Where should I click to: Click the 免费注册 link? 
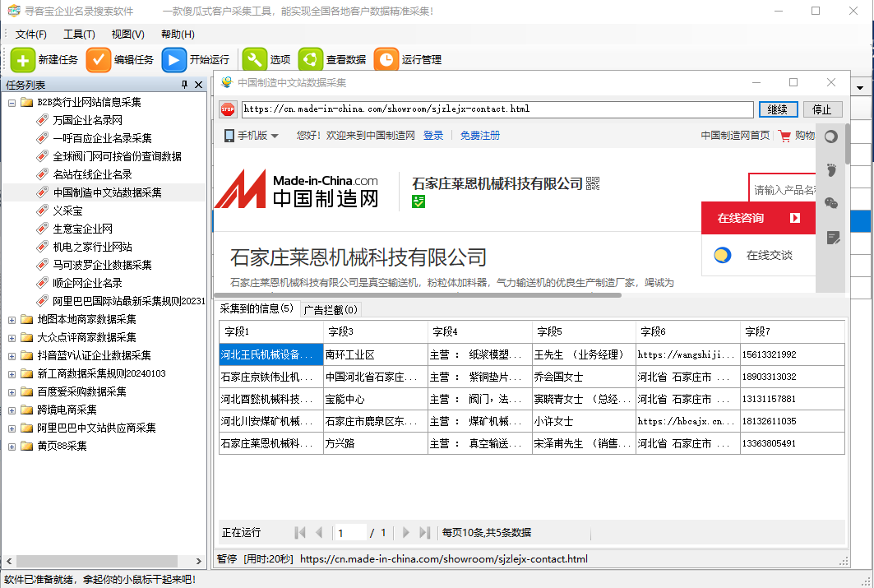[480, 136]
